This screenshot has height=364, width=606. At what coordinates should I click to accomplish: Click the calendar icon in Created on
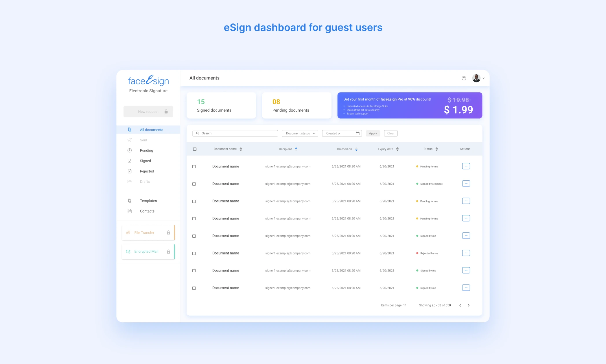[358, 133]
